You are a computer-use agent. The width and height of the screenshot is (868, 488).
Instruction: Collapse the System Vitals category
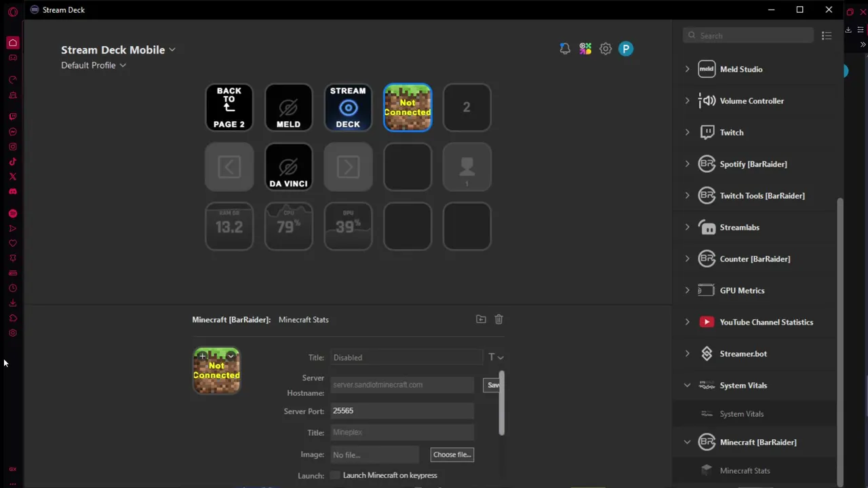click(687, 385)
